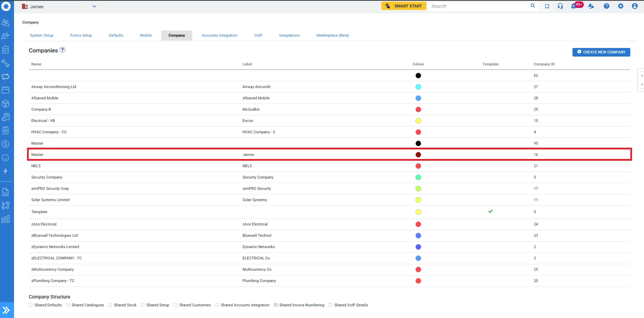Click the Companies help question icon
This screenshot has width=644, height=318.
(x=62, y=50)
